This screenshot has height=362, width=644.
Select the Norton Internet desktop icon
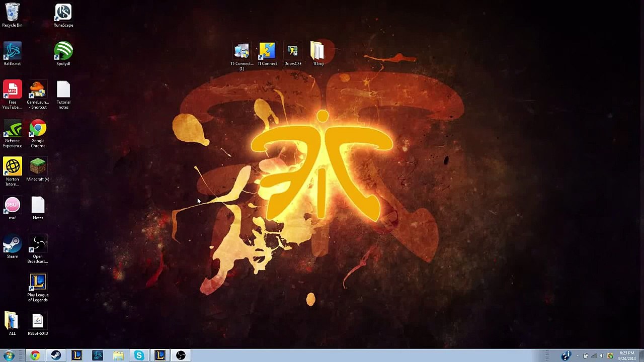tap(12, 172)
